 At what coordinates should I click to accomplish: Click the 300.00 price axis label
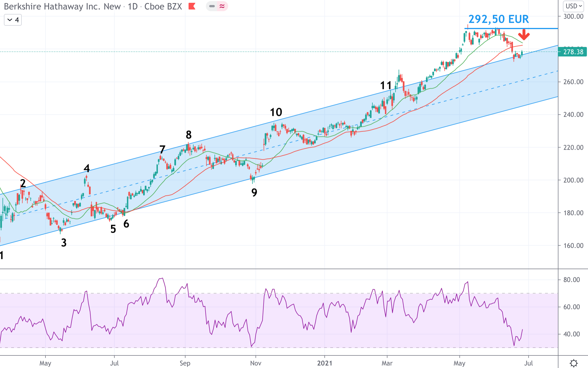click(x=573, y=16)
